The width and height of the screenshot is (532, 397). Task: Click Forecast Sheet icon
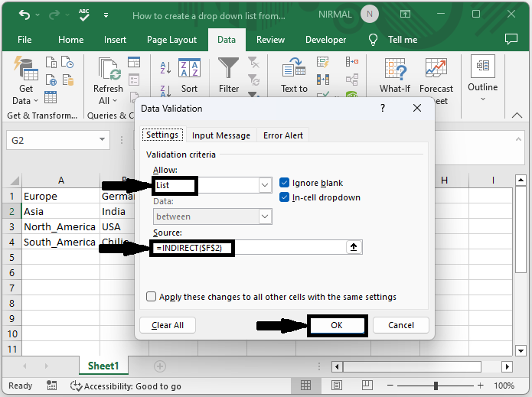(436, 68)
